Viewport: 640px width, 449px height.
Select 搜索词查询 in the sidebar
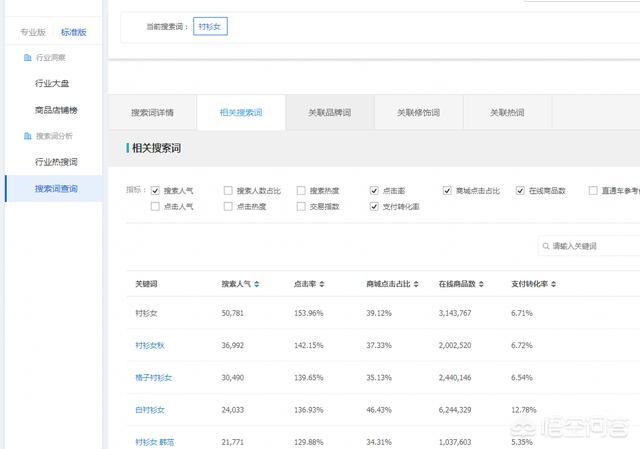(54, 189)
